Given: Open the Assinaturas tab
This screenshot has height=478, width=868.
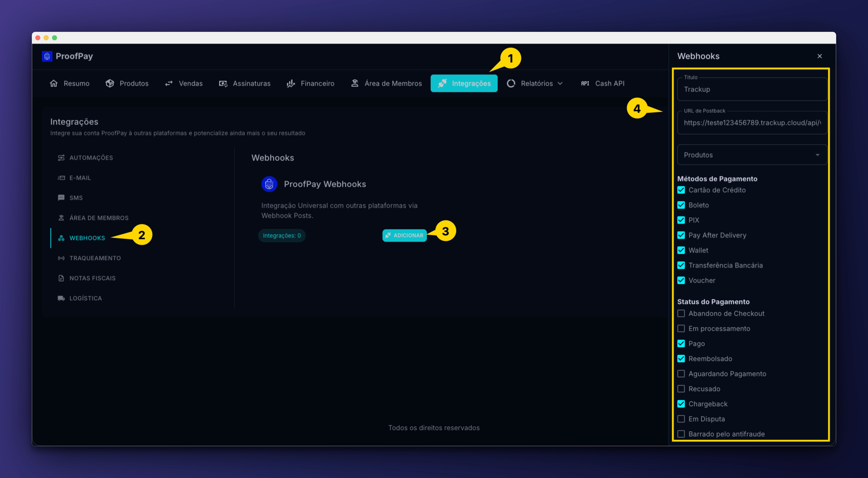Looking at the screenshot, I should coord(245,84).
